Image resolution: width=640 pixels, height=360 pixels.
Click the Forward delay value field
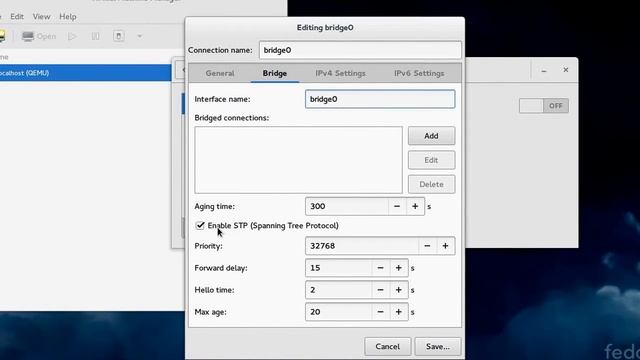click(338, 268)
